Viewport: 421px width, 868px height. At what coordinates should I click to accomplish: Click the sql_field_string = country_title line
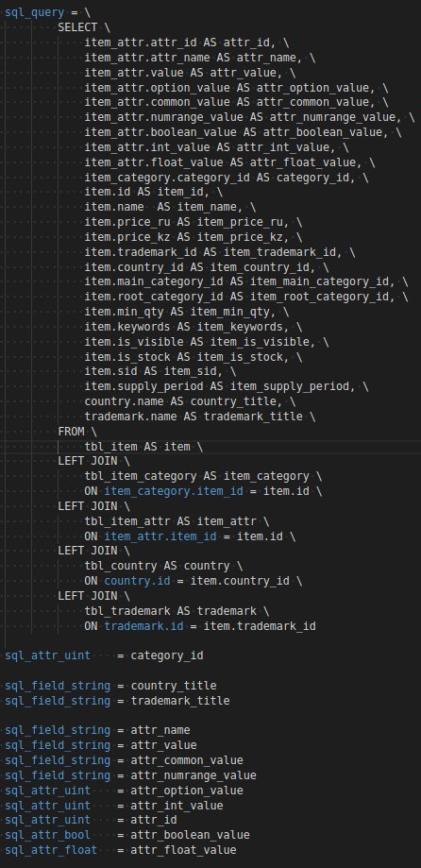point(110,685)
